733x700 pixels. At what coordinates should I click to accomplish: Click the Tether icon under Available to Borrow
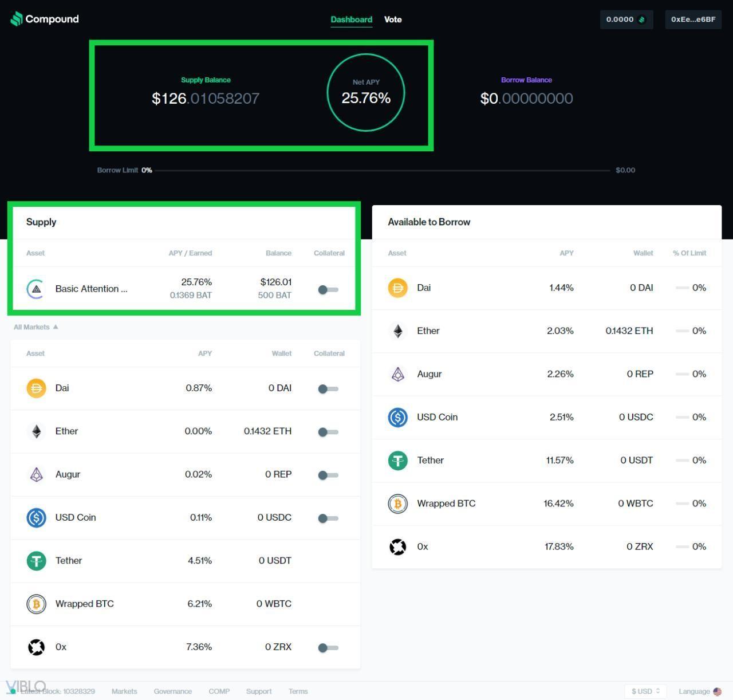[397, 460]
